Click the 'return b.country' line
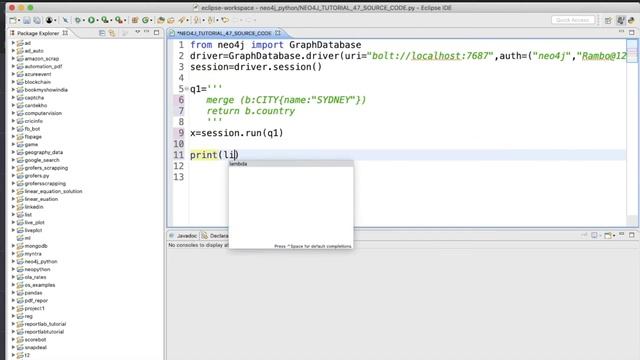 (250, 111)
